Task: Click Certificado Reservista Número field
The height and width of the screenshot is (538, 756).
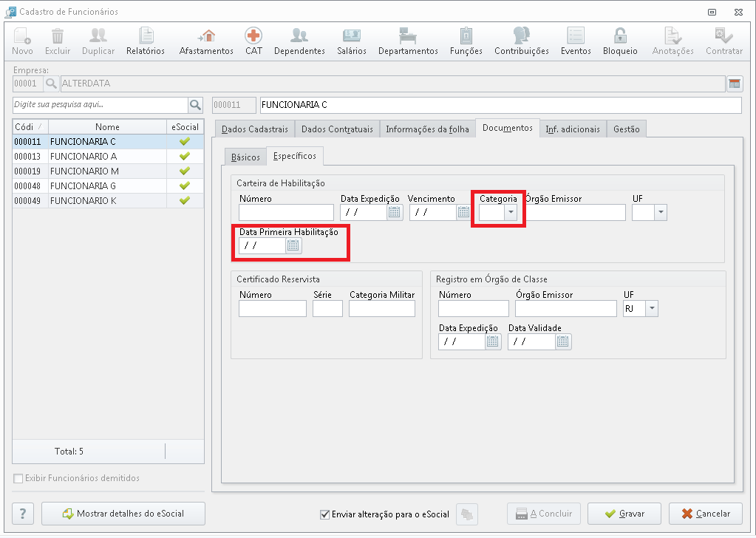Action: (273, 308)
